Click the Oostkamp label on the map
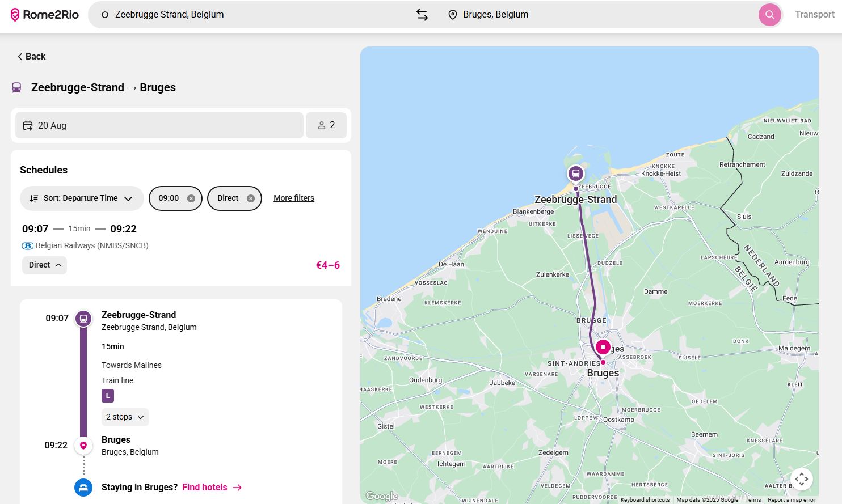The height and width of the screenshot is (504, 842). (x=618, y=420)
